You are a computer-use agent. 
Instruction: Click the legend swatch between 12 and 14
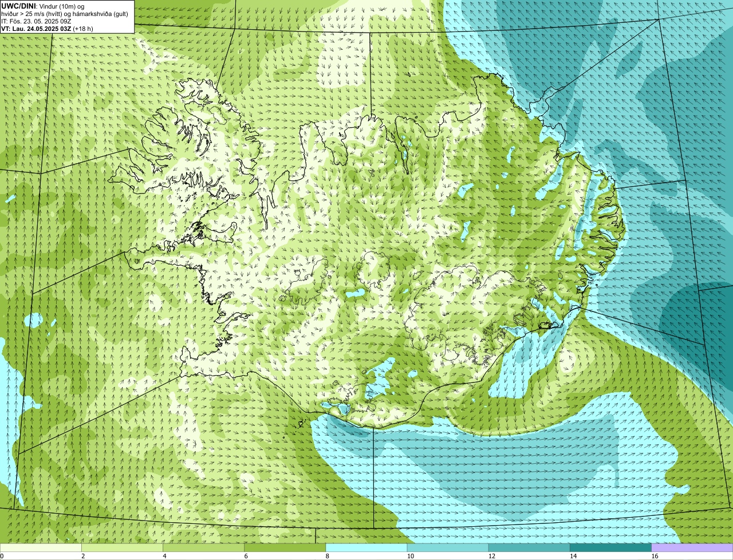pyautogui.click(x=529, y=547)
